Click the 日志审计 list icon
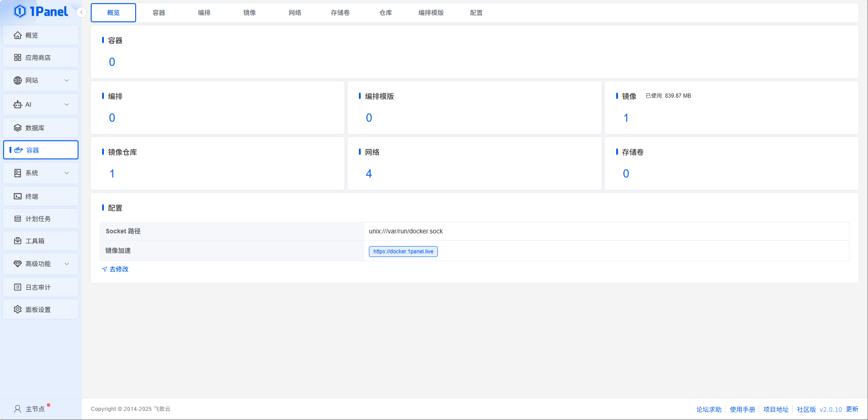Screen dimensions: 868x420 click(18, 287)
